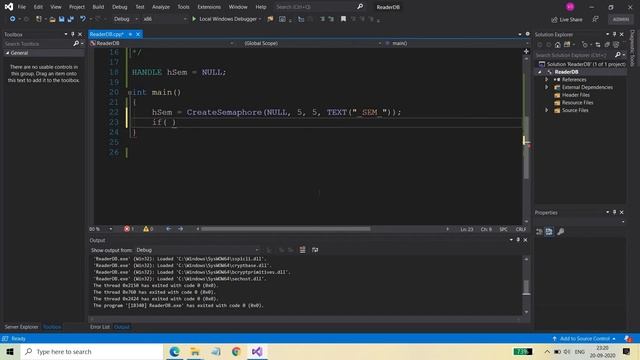The image size is (640, 360).
Task: Click previous issue arrow in editor status
Action: point(169,229)
